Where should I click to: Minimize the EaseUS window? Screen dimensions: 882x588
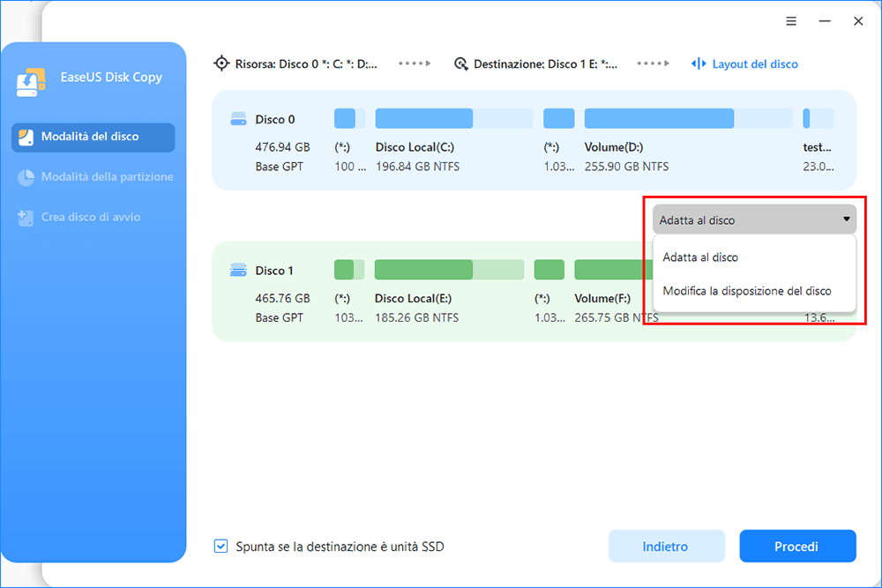tap(825, 21)
